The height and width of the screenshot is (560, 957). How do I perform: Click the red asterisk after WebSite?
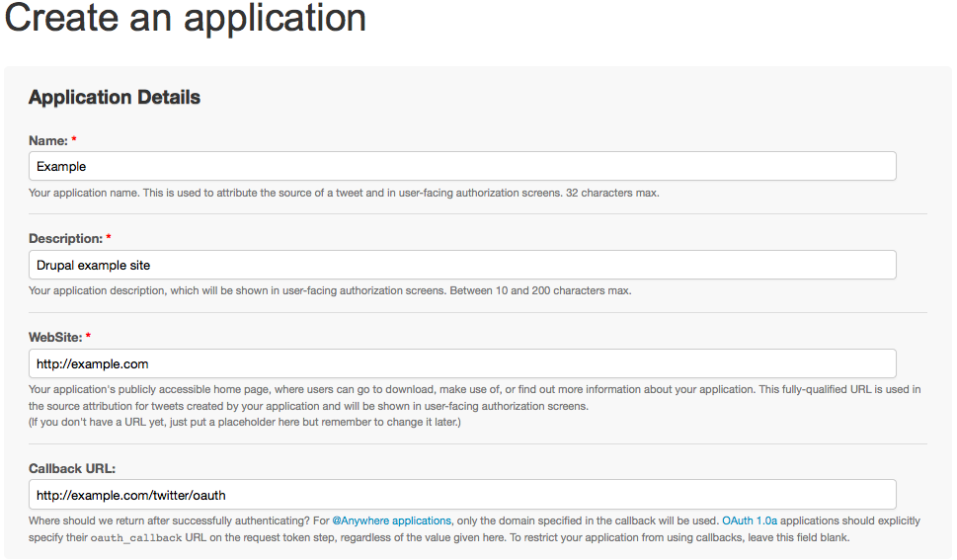pos(88,336)
